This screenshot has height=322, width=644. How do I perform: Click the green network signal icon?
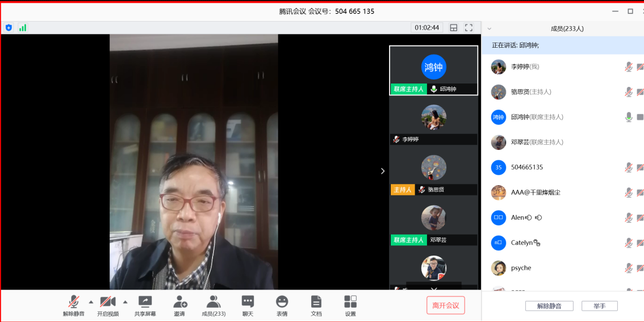(23, 28)
